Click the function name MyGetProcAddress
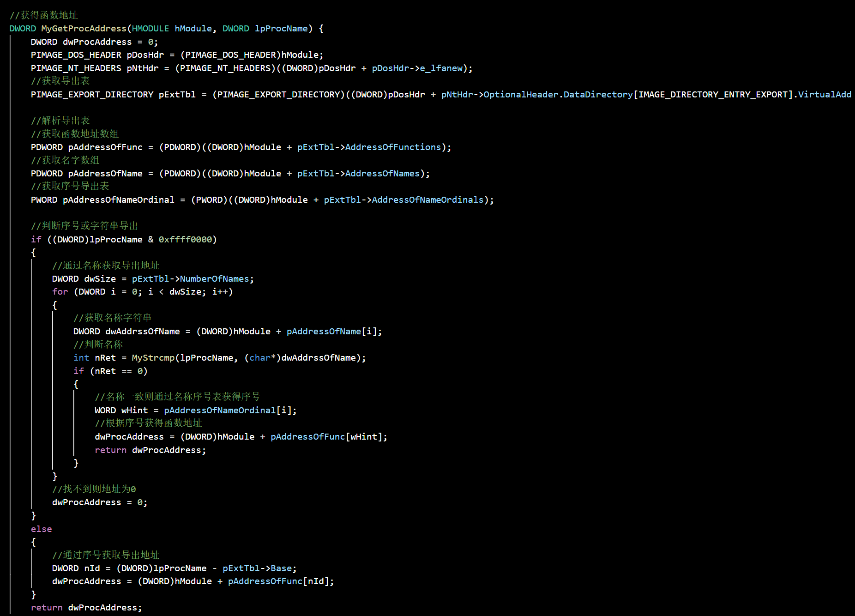Screen dimensions: 855x616 84,29
